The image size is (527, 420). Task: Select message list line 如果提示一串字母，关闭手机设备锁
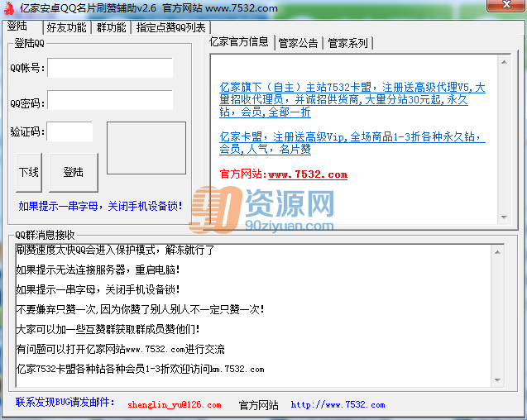pos(98,289)
